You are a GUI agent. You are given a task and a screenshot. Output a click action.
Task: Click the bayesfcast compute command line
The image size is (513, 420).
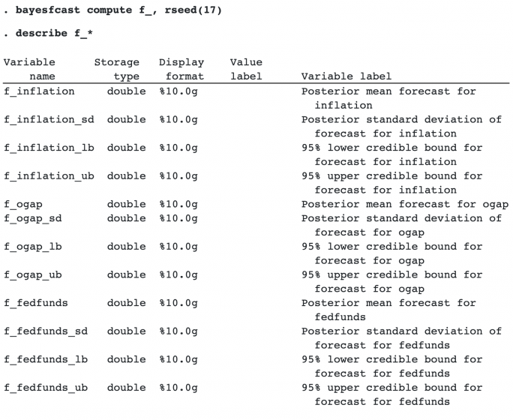coord(112,10)
